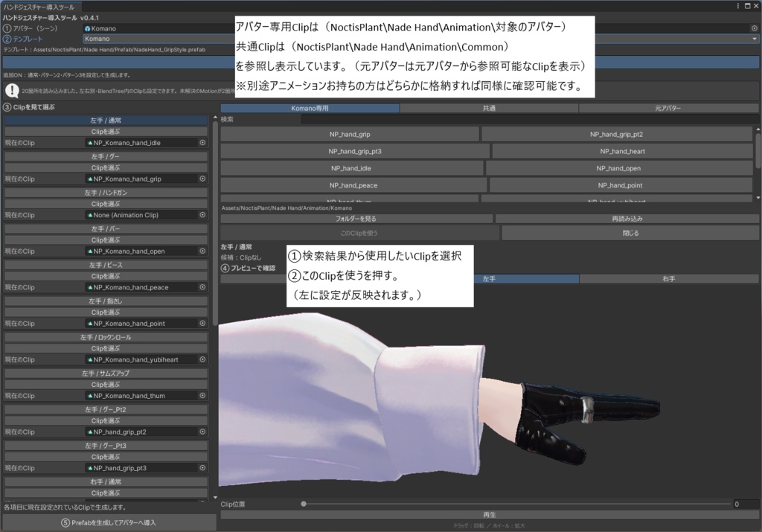The width and height of the screenshot is (762, 532).
Task: Open object picker for NP_Komano_hand_grip clip
Action: (202, 179)
